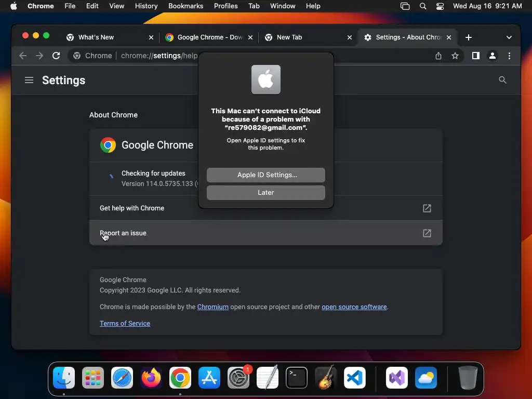Open a new tab with plus button
The height and width of the screenshot is (399, 532).
[469, 37]
